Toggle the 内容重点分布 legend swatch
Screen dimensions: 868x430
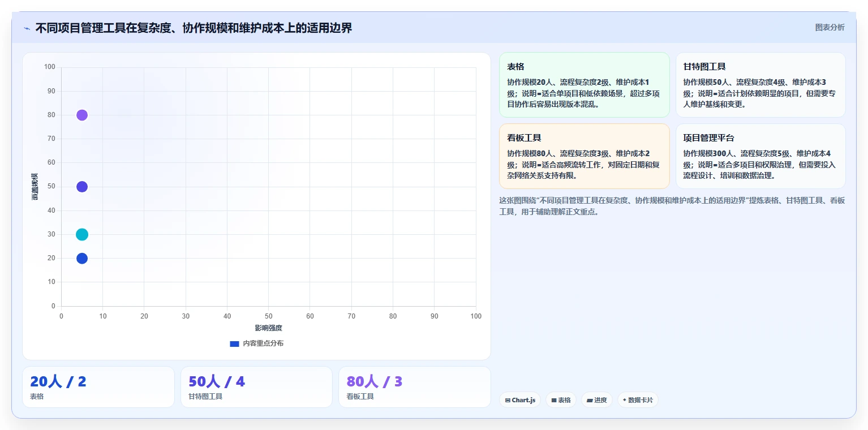(x=234, y=343)
